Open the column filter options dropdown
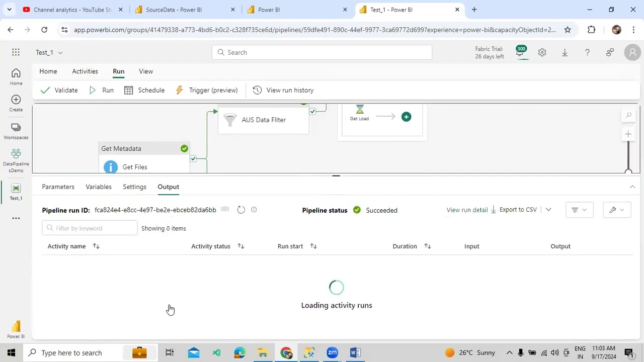Viewport: 644px width, 362px height. (579, 210)
